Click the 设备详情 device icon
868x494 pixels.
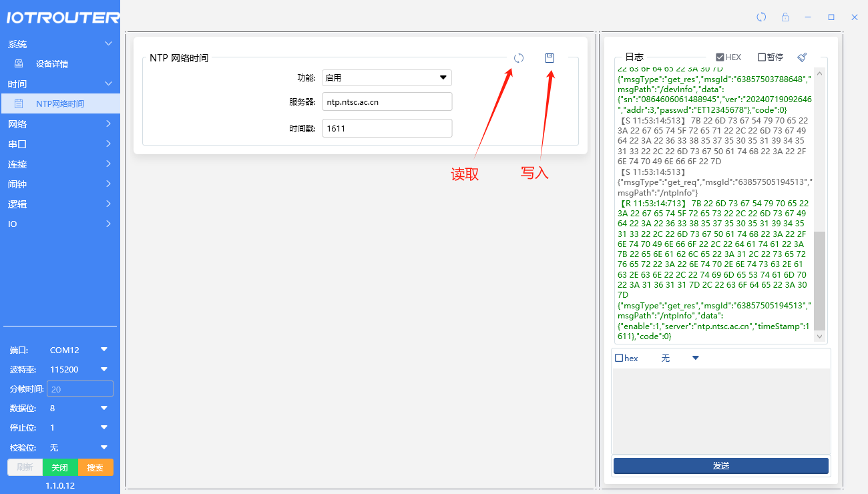click(x=19, y=64)
